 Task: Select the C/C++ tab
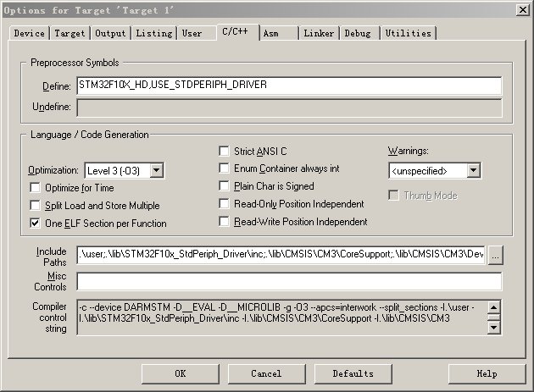click(238, 32)
